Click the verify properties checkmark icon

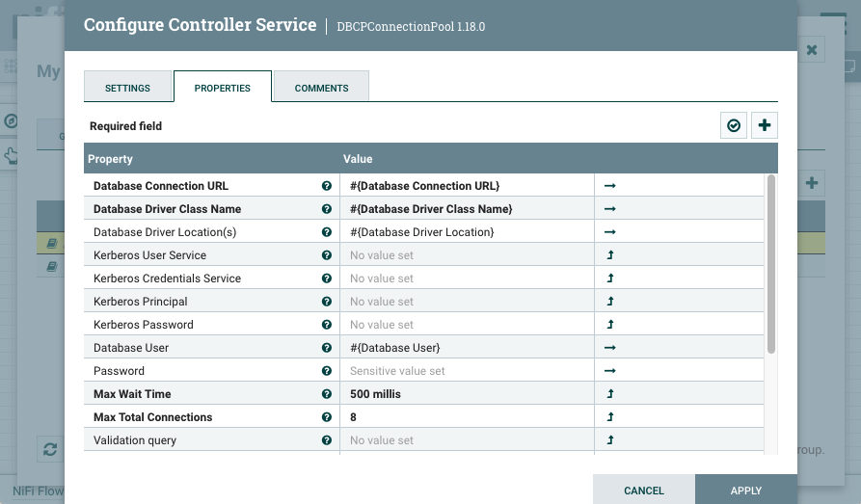click(x=734, y=125)
